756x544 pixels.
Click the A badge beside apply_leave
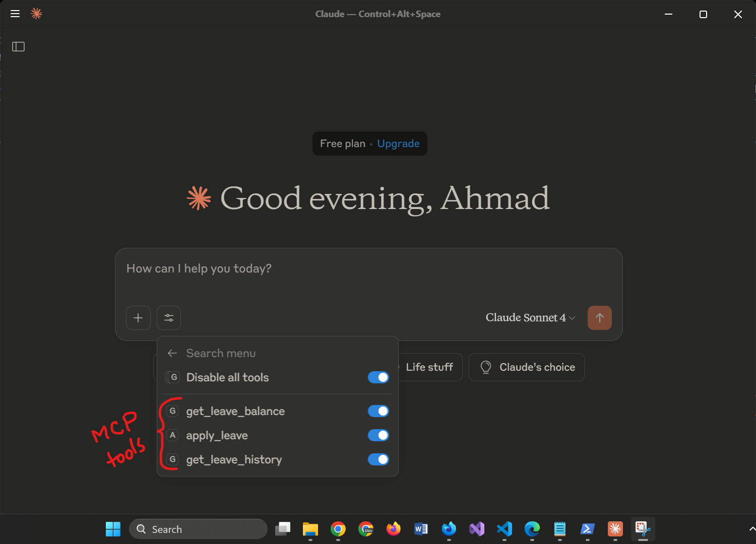tap(173, 435)
